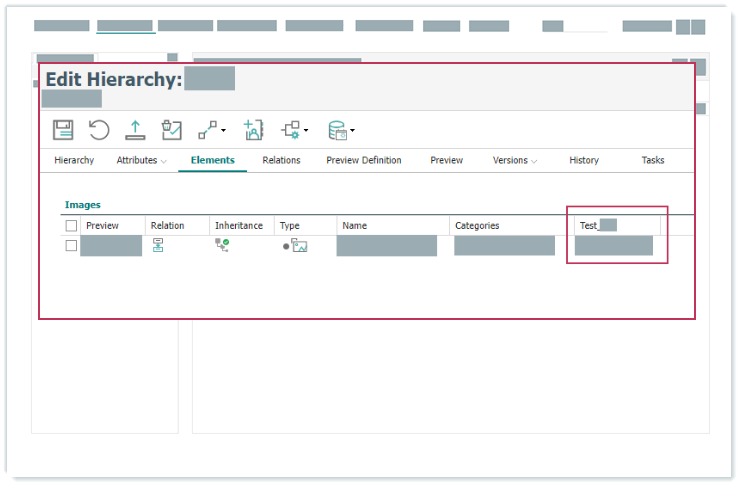Viewport: 741px width, 487px height.
Task: Click the Undo/revert arrow icon
Action: click(99, 129)
